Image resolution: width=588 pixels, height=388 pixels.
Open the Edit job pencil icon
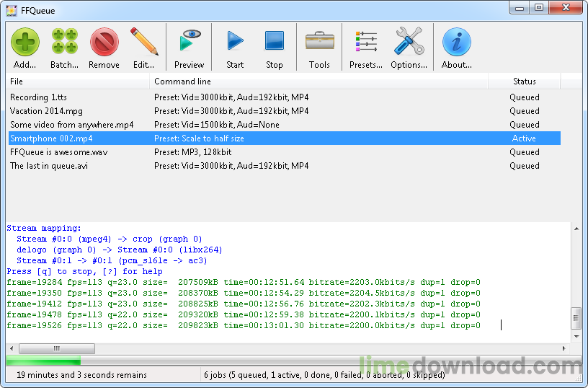coord(144,43)
